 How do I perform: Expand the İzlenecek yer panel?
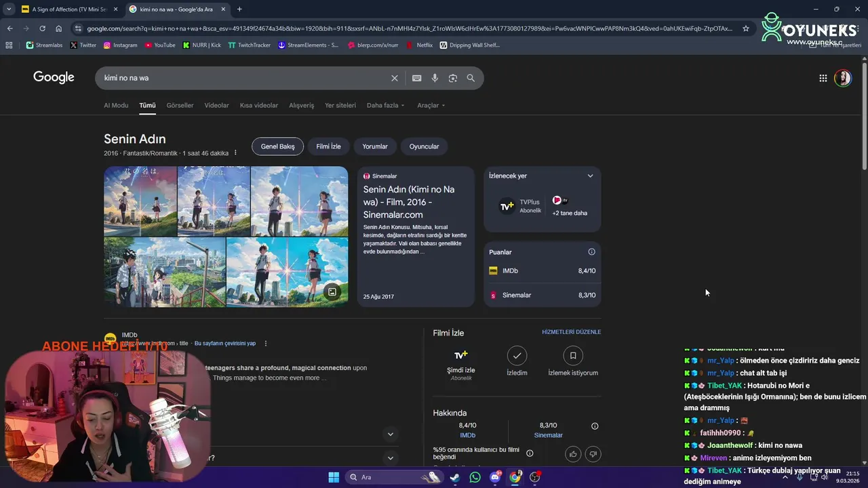tap(590, 176)
